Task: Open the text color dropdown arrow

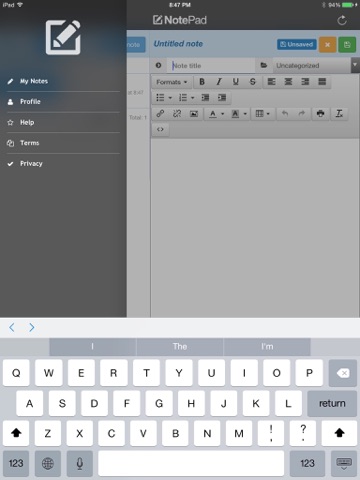Action: (222, 114)
